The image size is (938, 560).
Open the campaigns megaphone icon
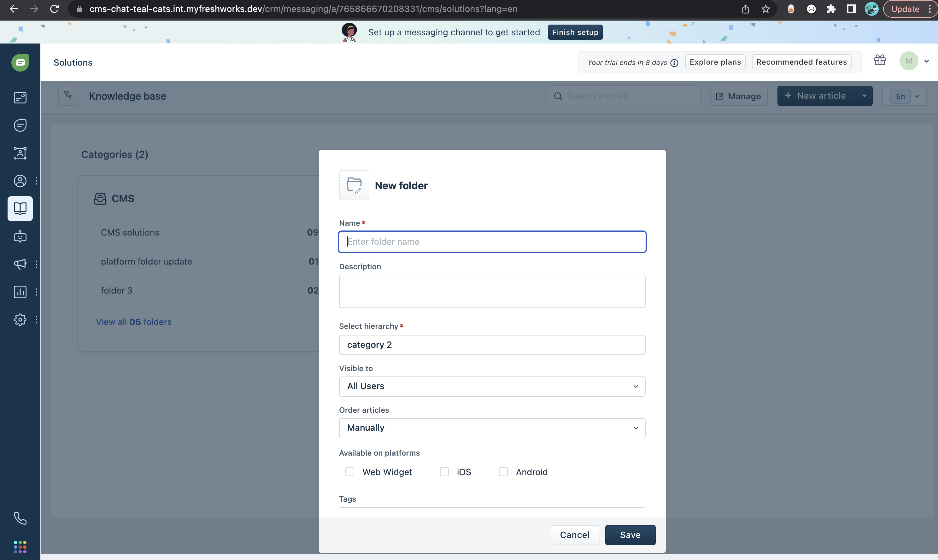tap(20, 264)
